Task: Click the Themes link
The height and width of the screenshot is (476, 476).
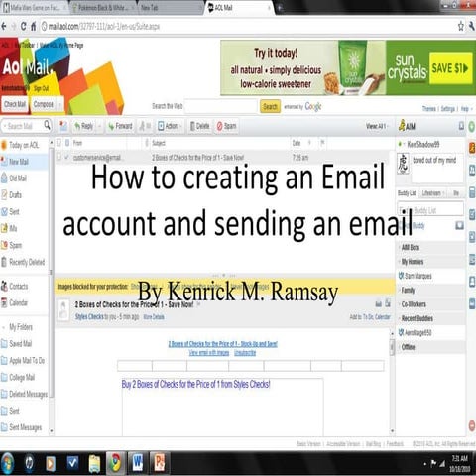Action: tap(429, 109)
